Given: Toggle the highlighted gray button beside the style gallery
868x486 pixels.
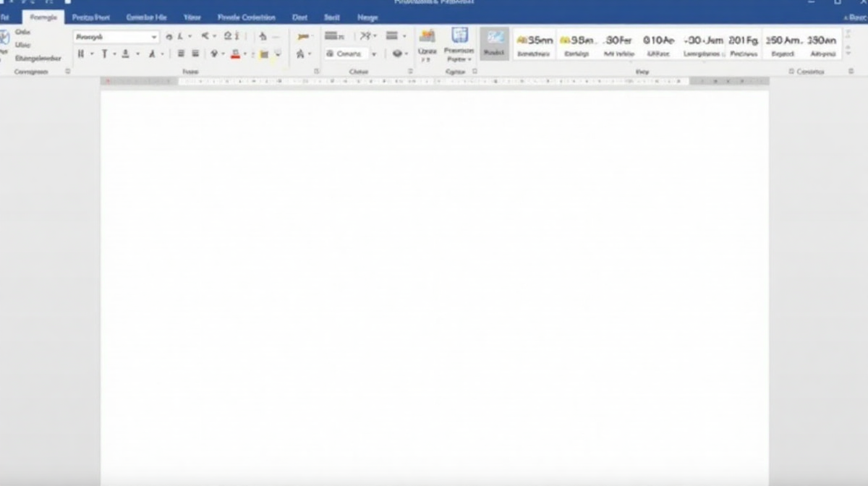Looking at the screenshot, I should coord(495,44).
